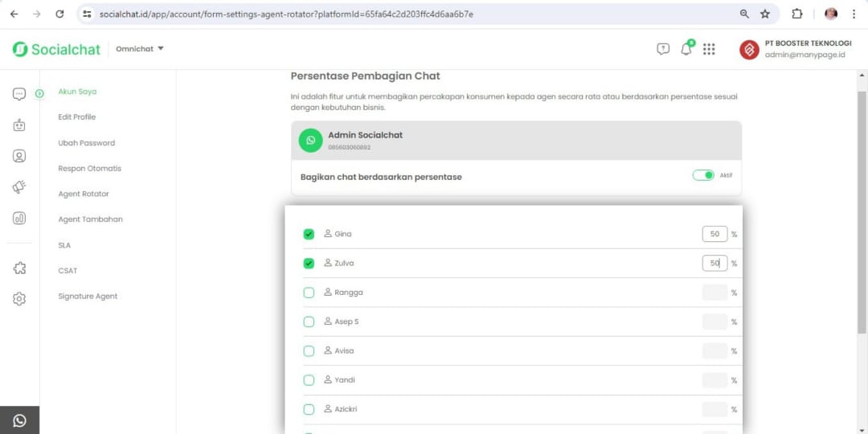Screen dimensions: 868x434
Task: Open the apps grid icon
Action: pyautogui.click(x=709, y=49)
